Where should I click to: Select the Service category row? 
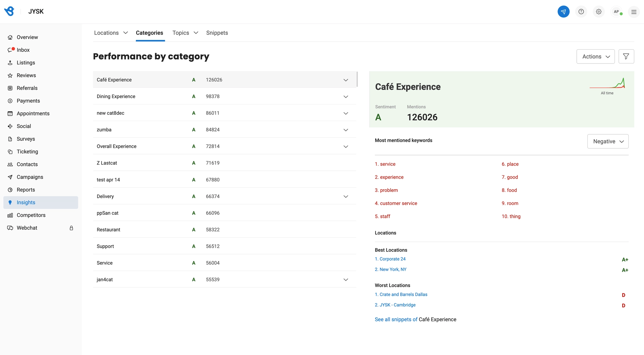click(x=225, y=263)
